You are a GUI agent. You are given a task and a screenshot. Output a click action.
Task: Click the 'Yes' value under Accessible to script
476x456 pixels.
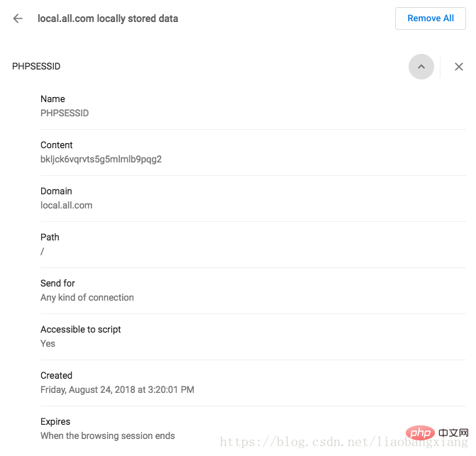(48, 343)
